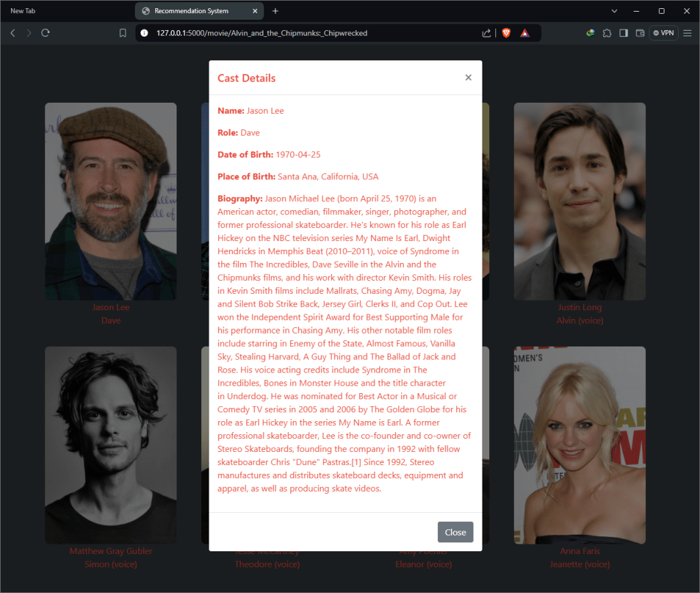Open a new browser tab
The width and height of the screenshot is (700, 593).
click(x=275, y=11)
